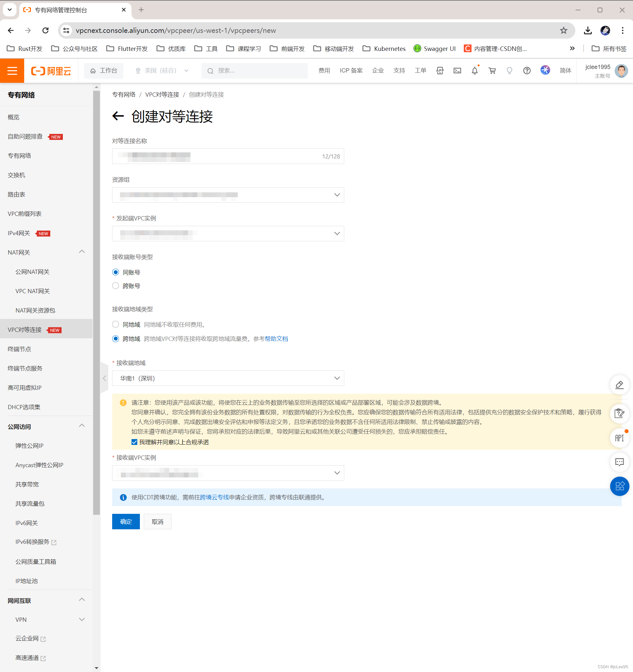
Task: Collapse the 网间互联 sidebar section
Action: coord(82,600)
